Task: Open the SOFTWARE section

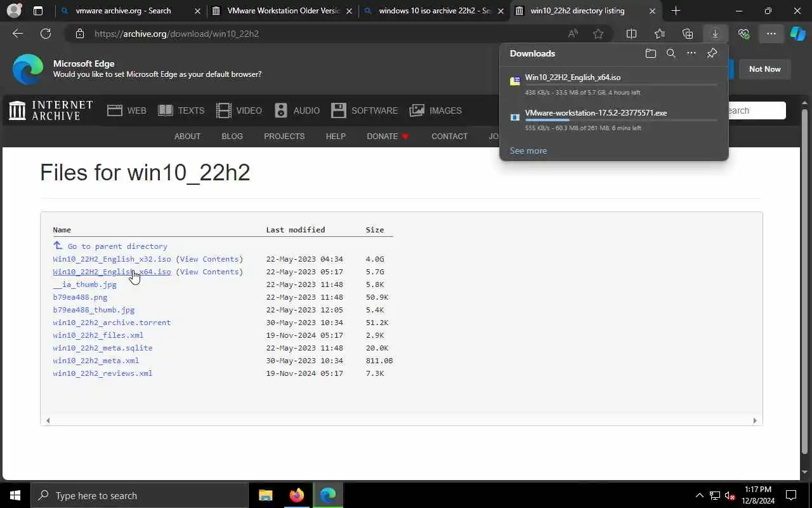Action: [x=365, y=110]
